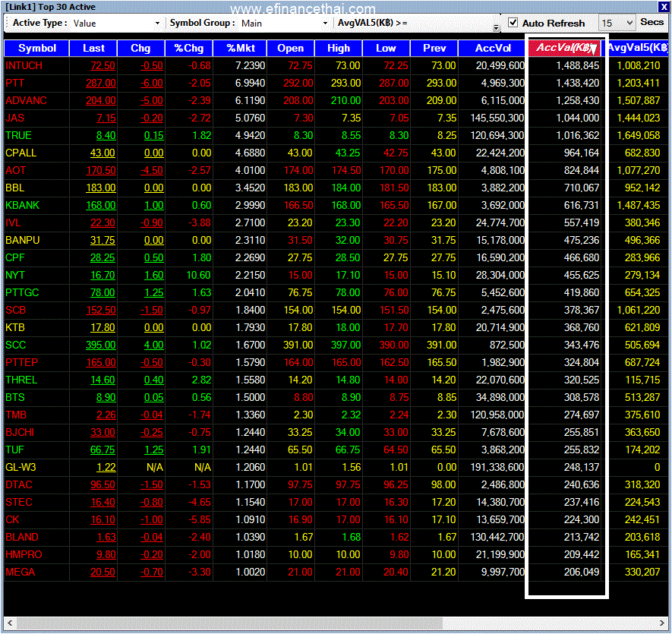Click MEGA change value -0.70
672x634 pixels.
[152, 572]
